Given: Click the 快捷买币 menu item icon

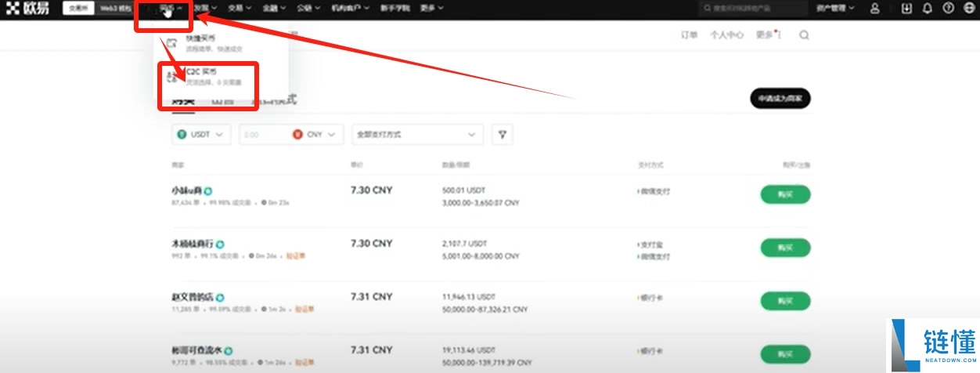Looking at the screenshot, I should tap(172, 43).
